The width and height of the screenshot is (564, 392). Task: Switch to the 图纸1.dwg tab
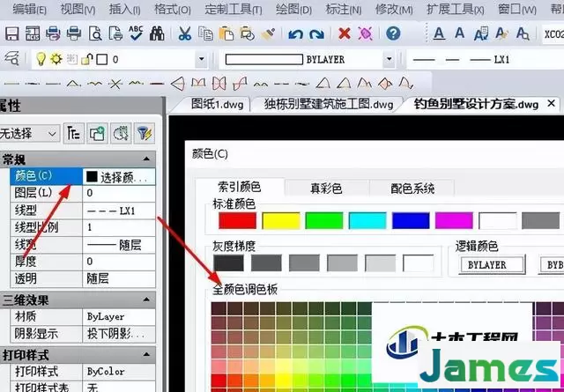(x=217, y=104)
